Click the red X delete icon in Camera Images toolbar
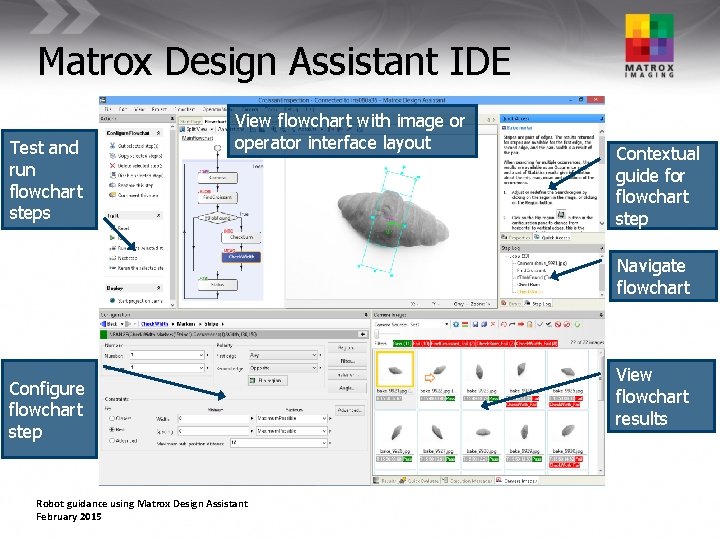This screenshot has height=540, width=720. 493,324
